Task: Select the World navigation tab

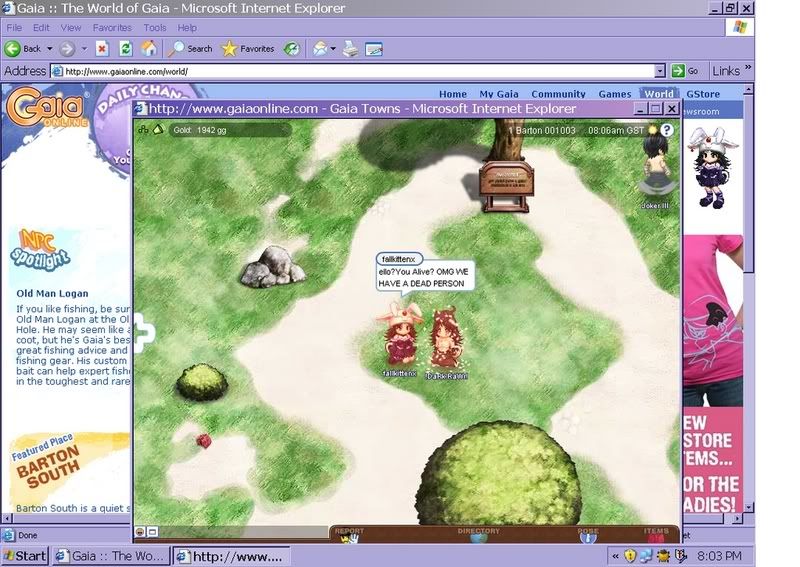Action: pyautogui.click(x=659, y=94)
